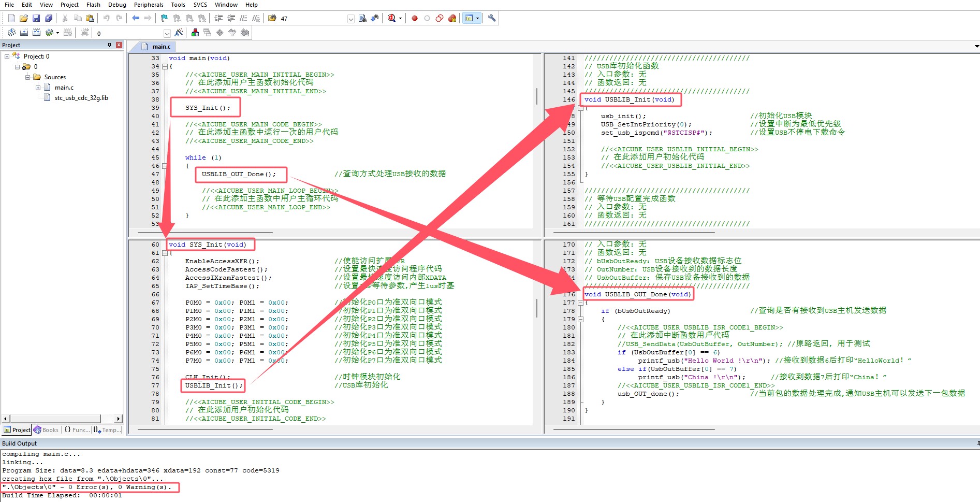The height and width of the screenshot is (502, 980).
Task: Click the Batch Build icon
Action: coord(49,33)
